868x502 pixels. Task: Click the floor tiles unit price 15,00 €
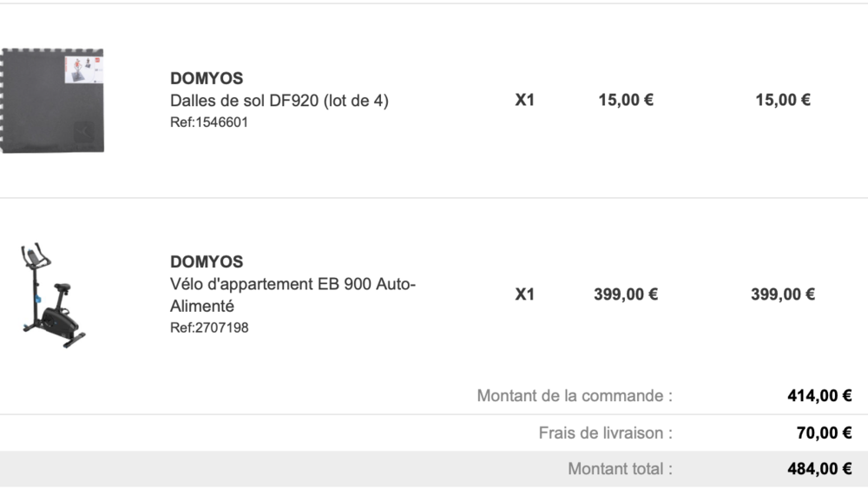coord(626,100)
